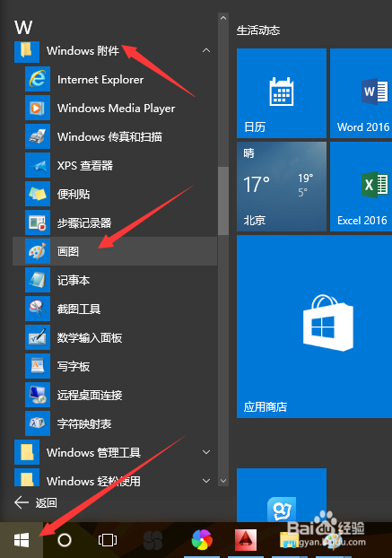Click the app list scroll up arrow
392x558 pixels.
pyautogui.click(x=223, y=17)
